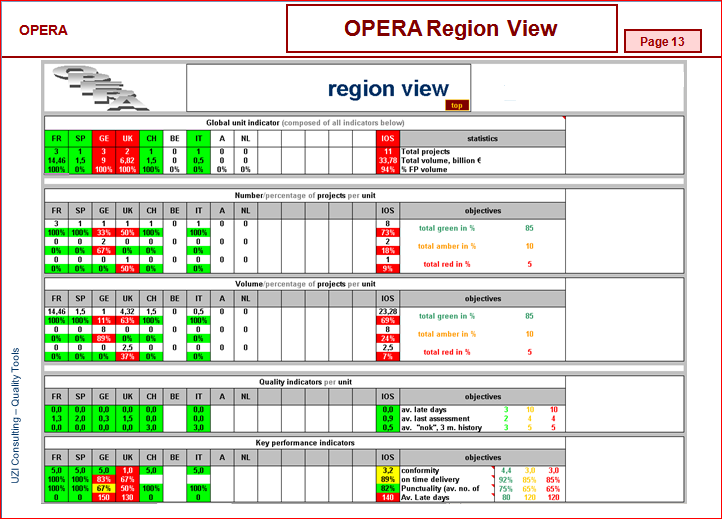Click the 'statistics' column header
This screenshot has width=722, height=519.
click(x=482, y=138)
